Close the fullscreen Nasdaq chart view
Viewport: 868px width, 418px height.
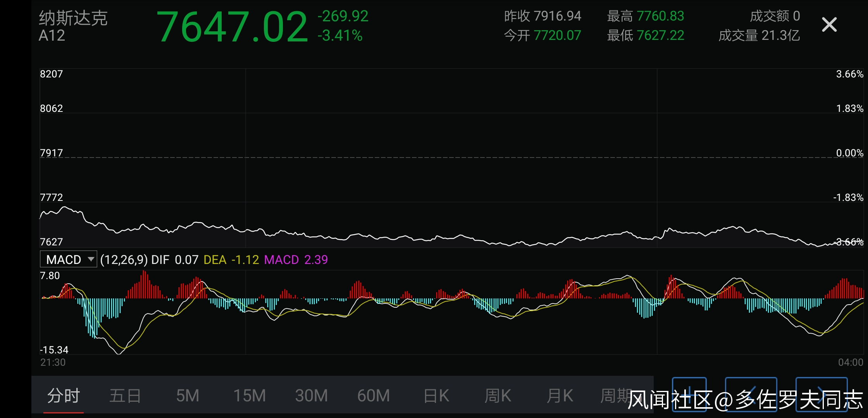click(829, 25)
